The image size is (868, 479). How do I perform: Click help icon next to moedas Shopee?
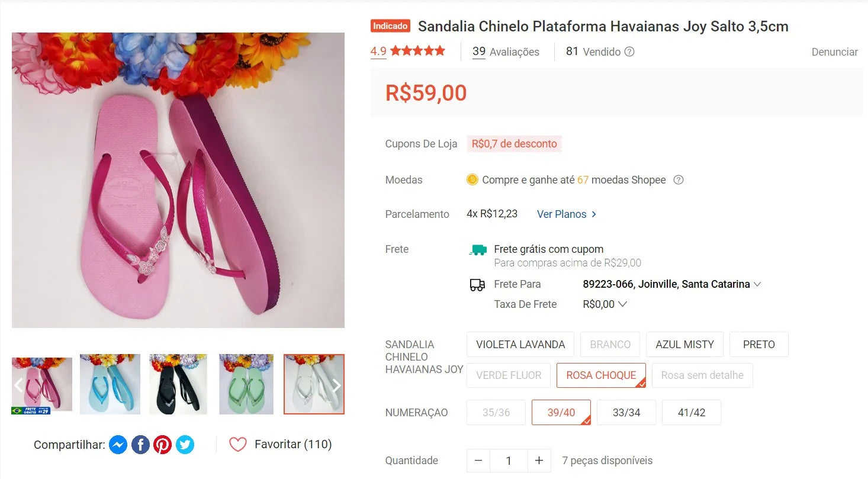679,180
